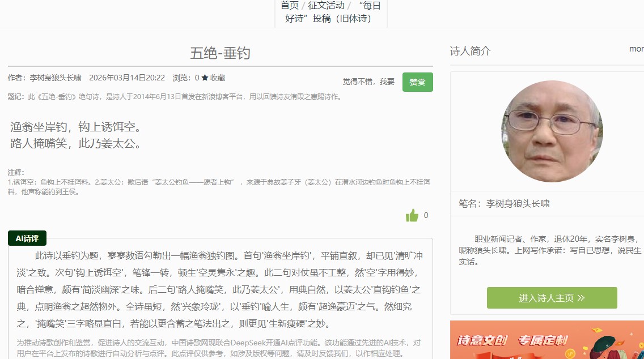Click the like count next to thumbs-up

pyautogui.click(x=426, y=216)
